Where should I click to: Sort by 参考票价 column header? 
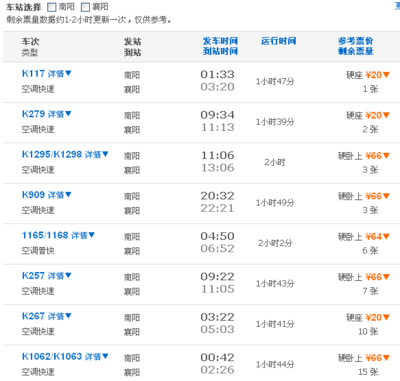point(355,41)
